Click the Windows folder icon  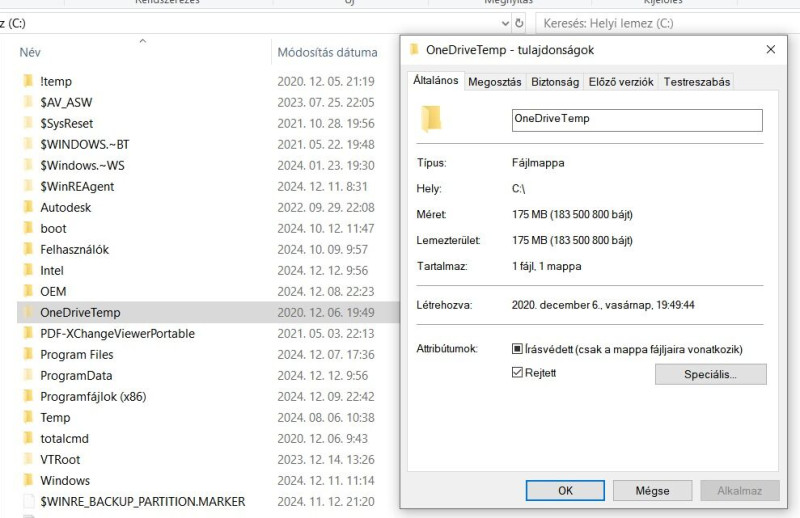pyautogui.click(x=28, y=480)
